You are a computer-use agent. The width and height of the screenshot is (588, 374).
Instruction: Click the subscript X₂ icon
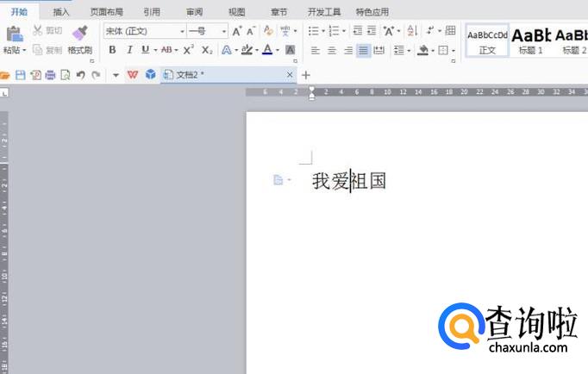tap(207, 50)
